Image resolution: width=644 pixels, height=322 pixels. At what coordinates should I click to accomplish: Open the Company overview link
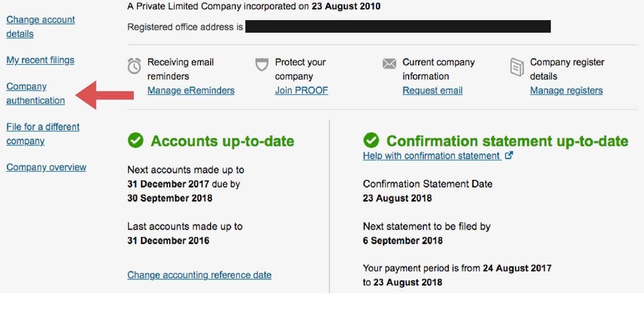[46, 167]
